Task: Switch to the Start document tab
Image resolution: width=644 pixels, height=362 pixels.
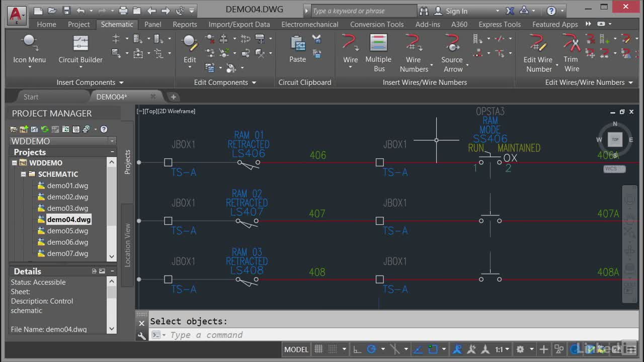Action: 31,97
